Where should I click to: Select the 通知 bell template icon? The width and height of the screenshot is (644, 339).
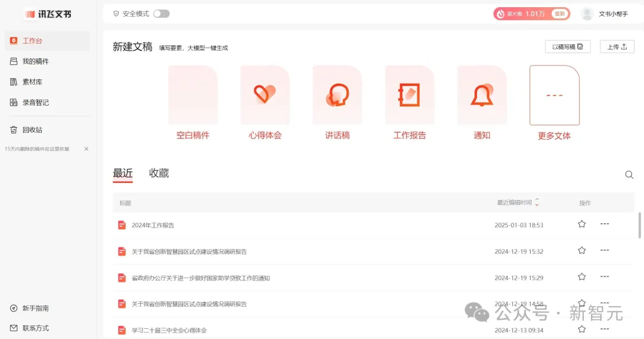click(x=482, y=95)
